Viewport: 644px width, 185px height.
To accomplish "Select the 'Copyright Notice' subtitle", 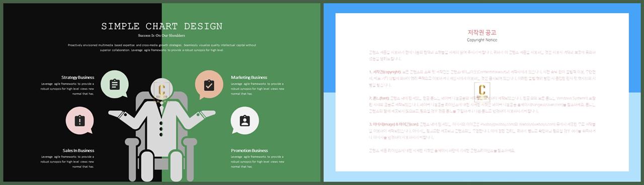I will coord(482,40).
